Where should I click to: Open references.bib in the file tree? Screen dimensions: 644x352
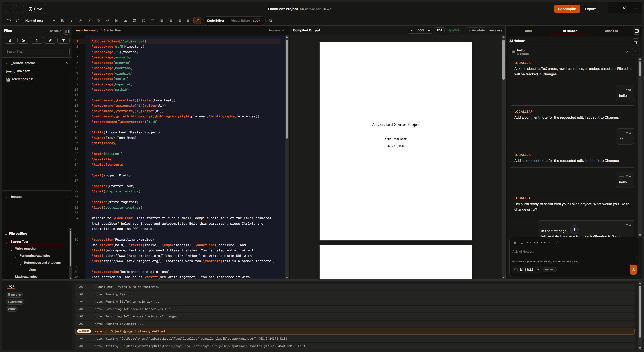pos(22,79)
